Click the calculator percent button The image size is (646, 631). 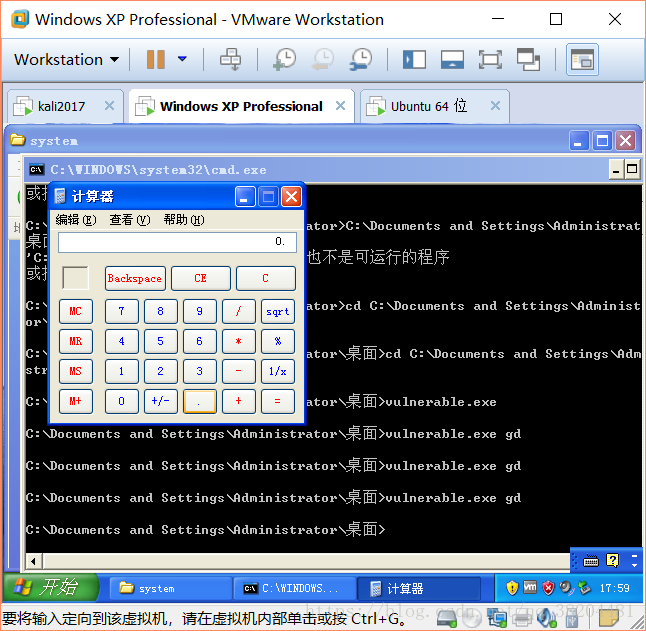point(278,341)
